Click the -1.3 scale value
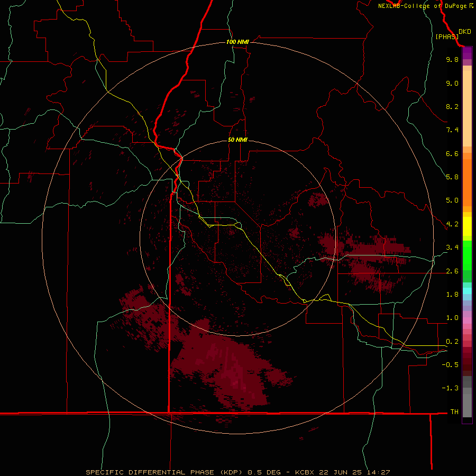The image size is (476, 476). (450, 388)
